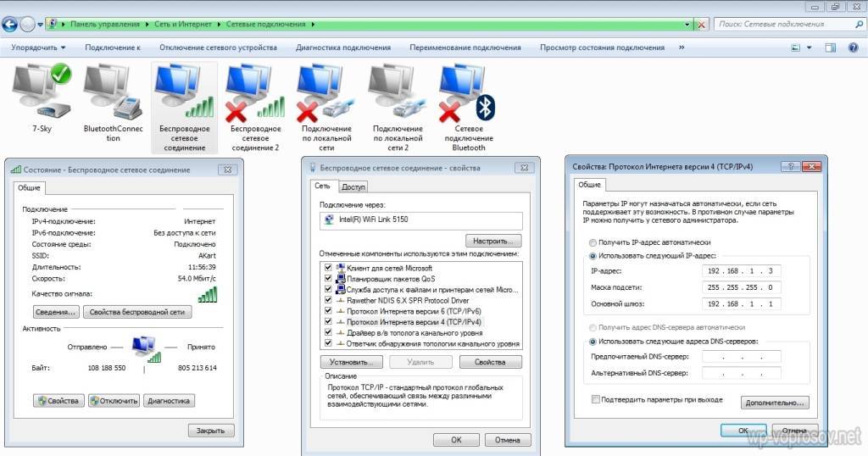Viewport: 868px width, 456px height.
Task: Uncheck Протокол Интернета версии 6 (TCP/IPv6)
Action: pyautogui.click(x=328, y=311)
